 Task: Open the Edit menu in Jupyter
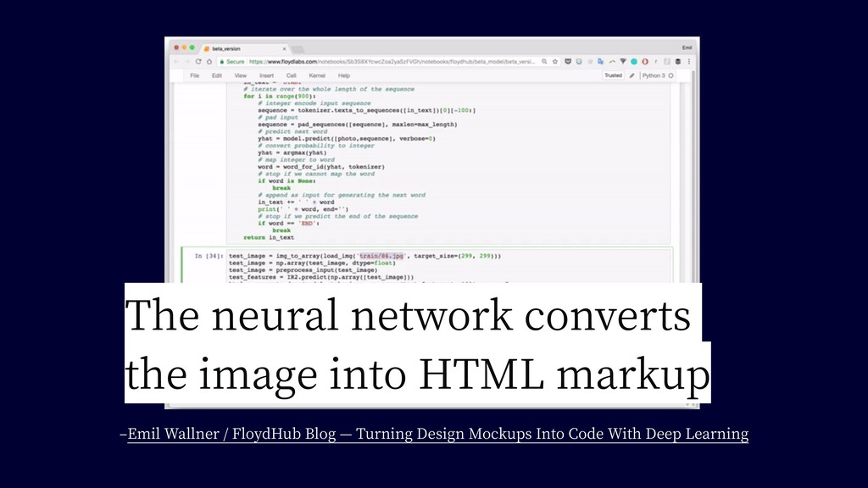217,75
